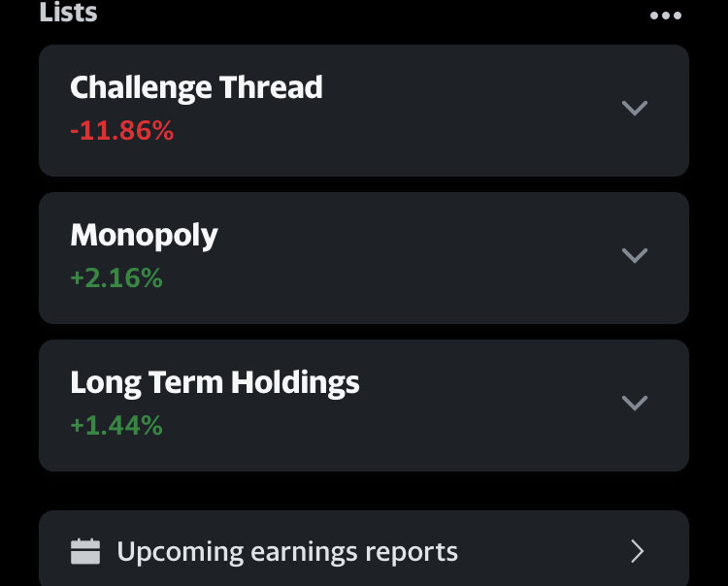Screen dimensions: 728x586
Task: Open the Upcoming earnings reports row
Action: click(364, 548)
